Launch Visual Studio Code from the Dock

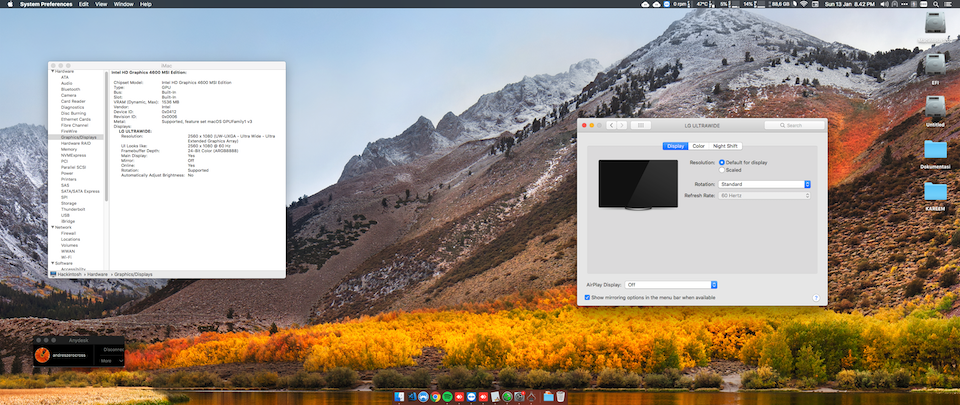coord(412,396)
